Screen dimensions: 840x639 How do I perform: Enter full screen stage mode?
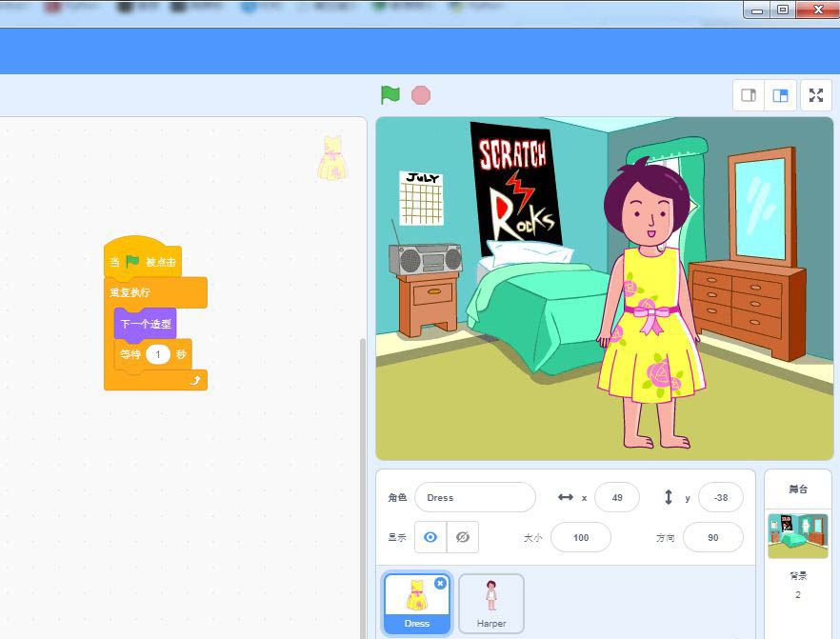[x=816, y=95]
